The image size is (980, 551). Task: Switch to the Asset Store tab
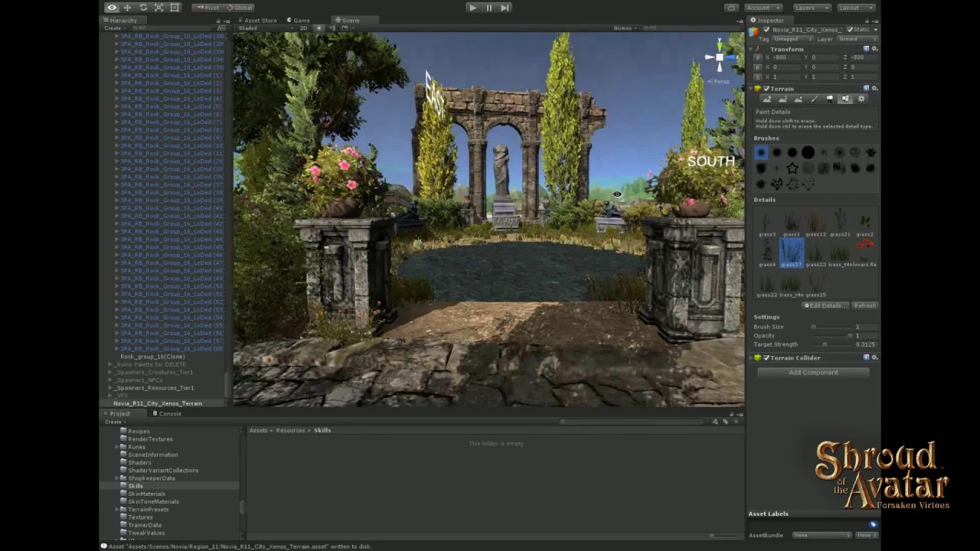coord(257,20)
